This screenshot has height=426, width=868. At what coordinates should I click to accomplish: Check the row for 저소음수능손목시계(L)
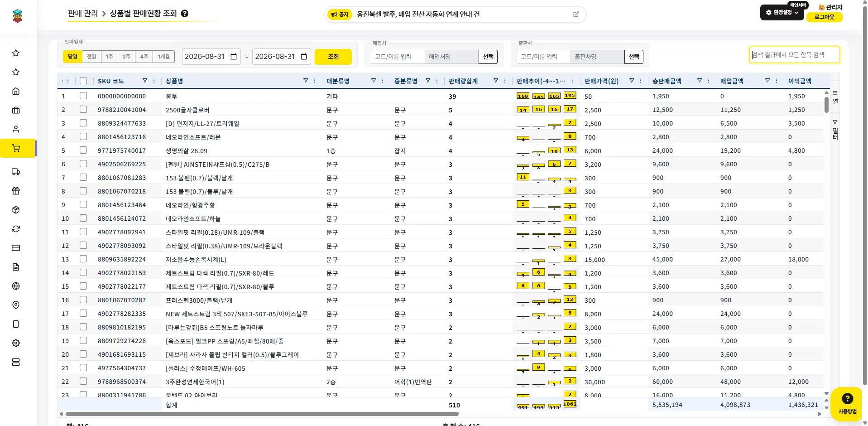[83, 259]
